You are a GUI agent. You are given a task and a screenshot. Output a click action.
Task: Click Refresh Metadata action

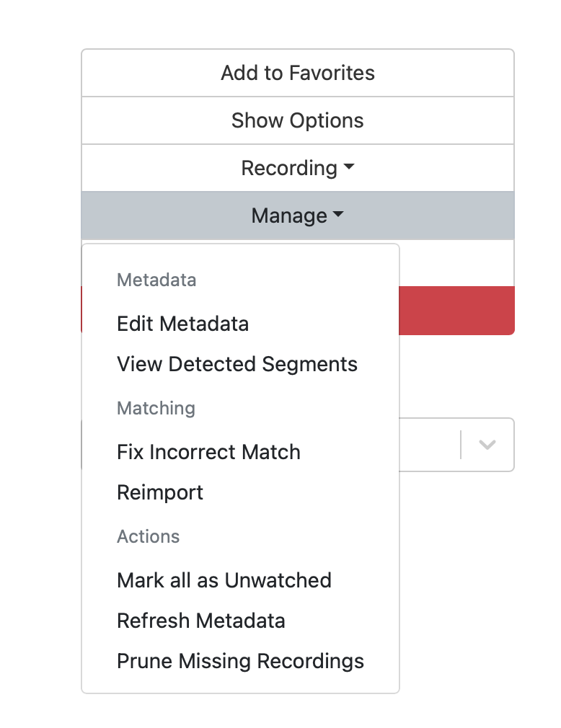(x=200, y=621)
